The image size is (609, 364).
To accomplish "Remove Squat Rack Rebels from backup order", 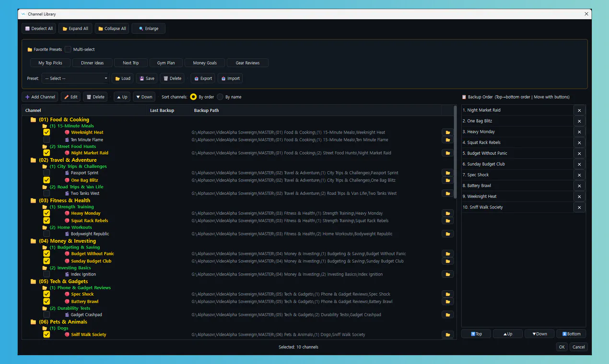I will pyautogui.click(x=579, y=143).
